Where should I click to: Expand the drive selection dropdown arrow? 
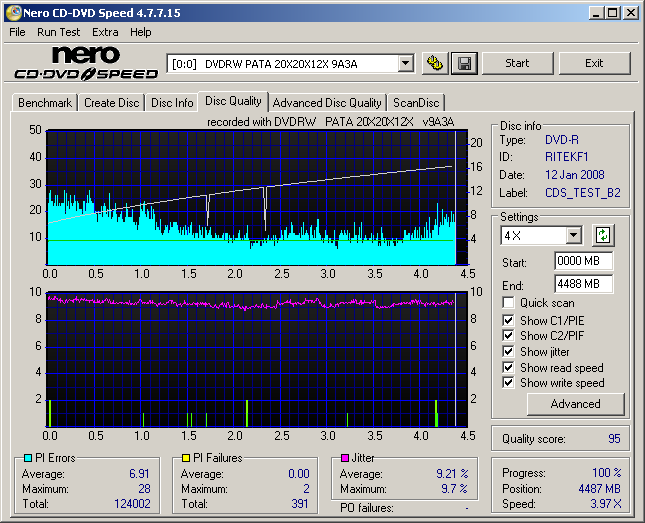tap(406, 64)
